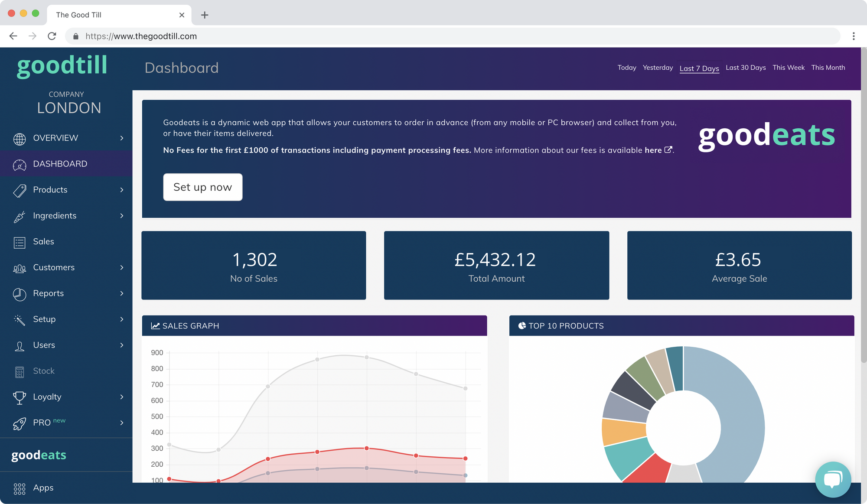The height and width of the screenshot is (504, 867).
Task: Switch to the This Month range
Action: [828, 68]
